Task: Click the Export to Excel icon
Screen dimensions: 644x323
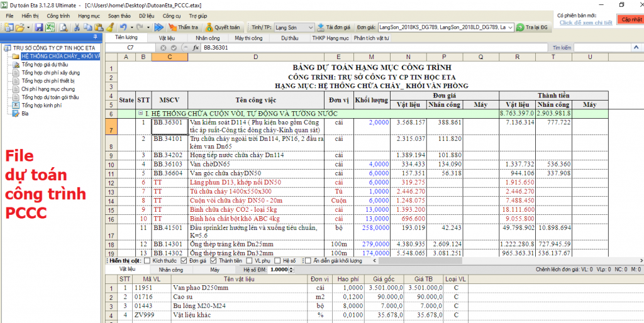Action: coord(50,28)
